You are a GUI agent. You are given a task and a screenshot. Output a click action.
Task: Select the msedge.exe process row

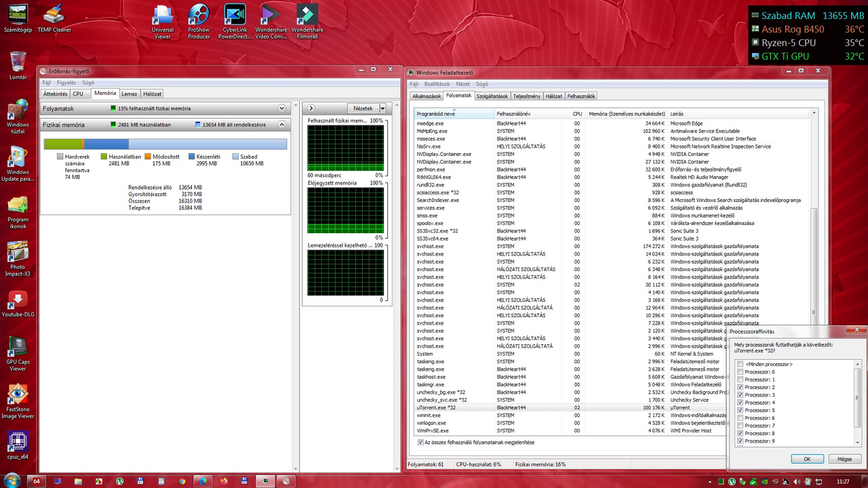click(613, 123)
